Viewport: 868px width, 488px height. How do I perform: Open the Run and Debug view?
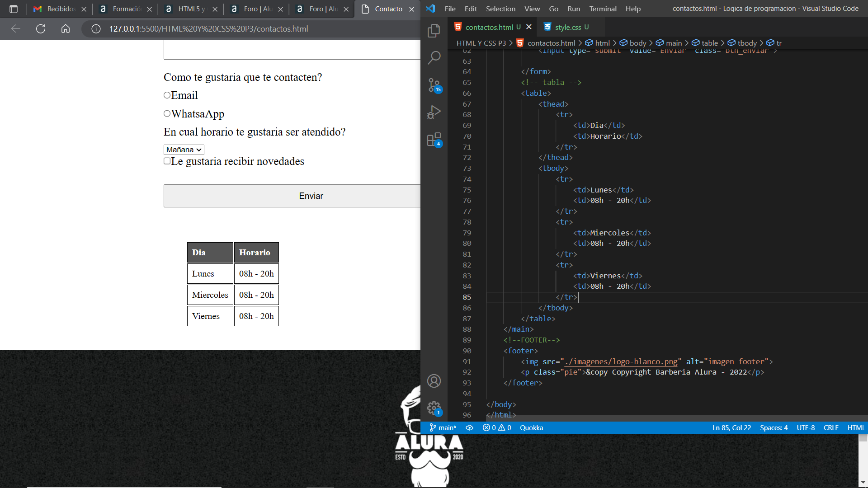pos(434,112)
